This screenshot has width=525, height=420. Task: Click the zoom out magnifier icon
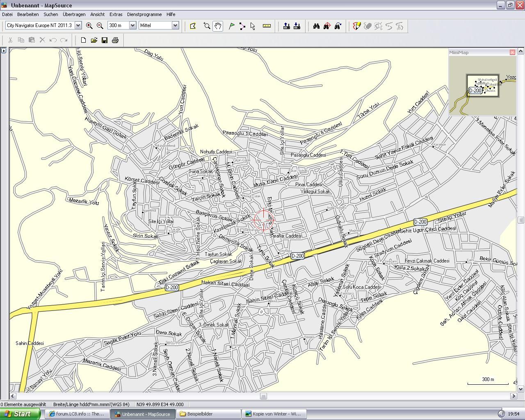tap(100, 25)
